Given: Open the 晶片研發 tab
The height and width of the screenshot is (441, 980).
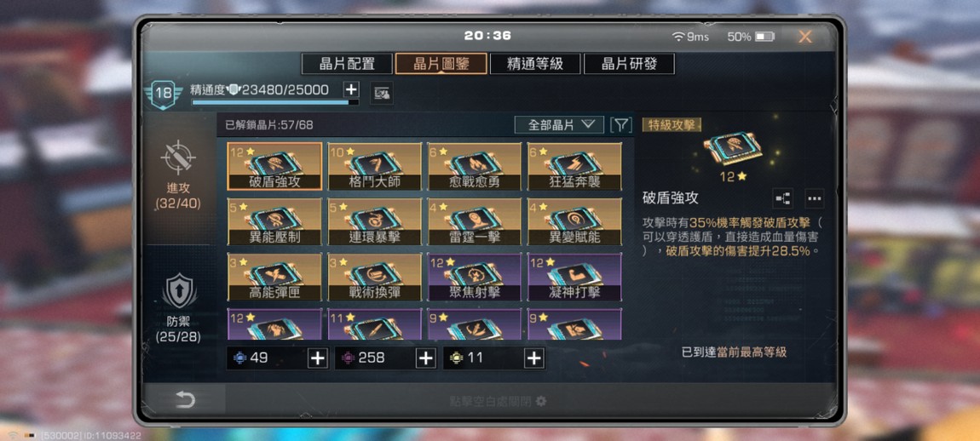Looking at the screenshot, I should coord(630,64).
